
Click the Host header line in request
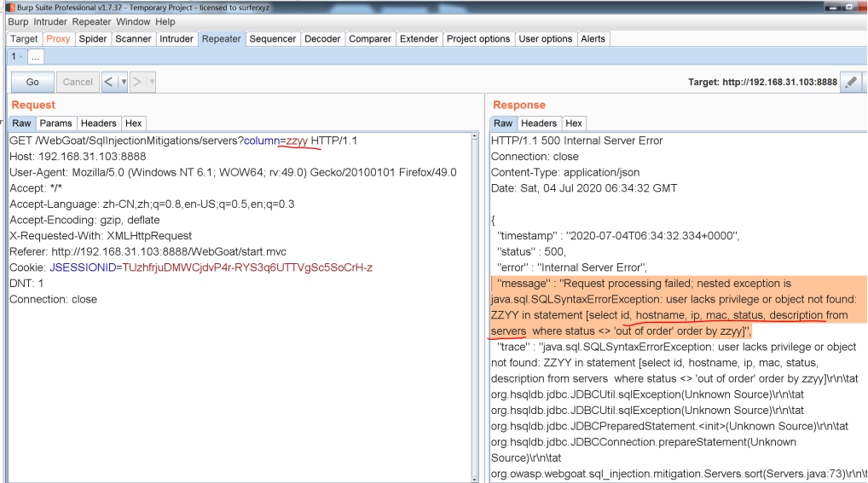click(x=78, y=157)
